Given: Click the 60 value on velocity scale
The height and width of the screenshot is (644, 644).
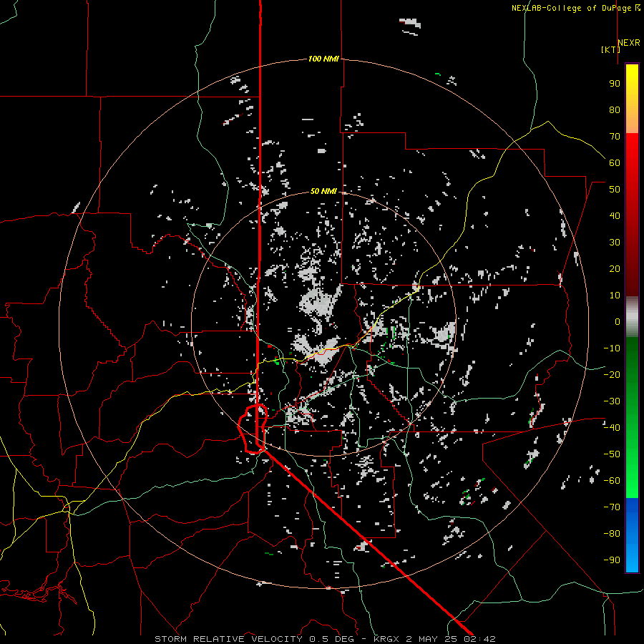Looking at the screenshot, I should coord(615,162).
